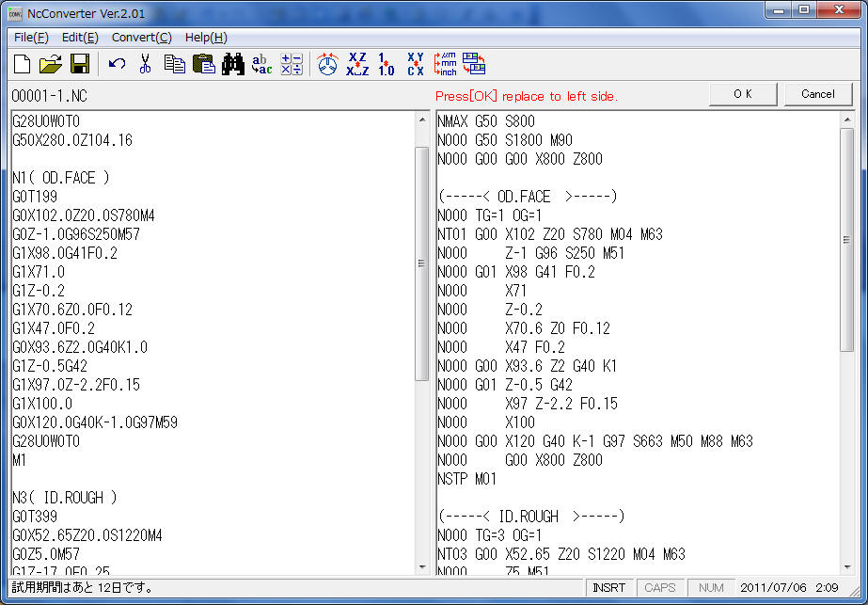The height and width of the screenshot is (605, 868).
Task: Click line 'G0T399' in left pane
Action: [35, 517]
